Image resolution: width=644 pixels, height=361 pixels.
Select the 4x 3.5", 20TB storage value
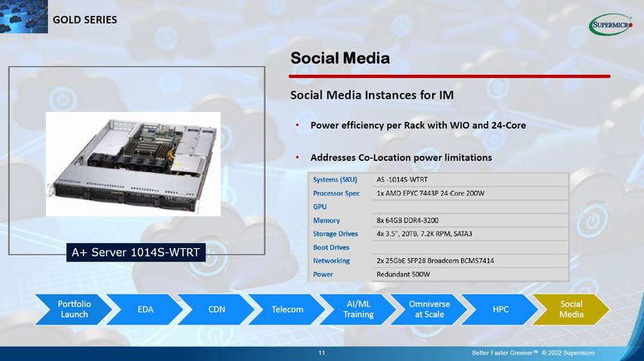tap(425, 234)
